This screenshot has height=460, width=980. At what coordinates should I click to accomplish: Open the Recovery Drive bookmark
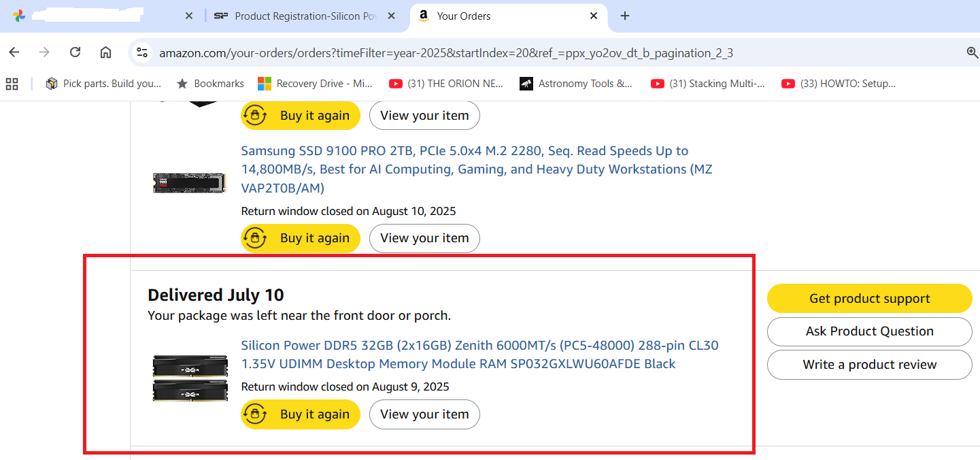pyautogui.click(x=316, y=84)
